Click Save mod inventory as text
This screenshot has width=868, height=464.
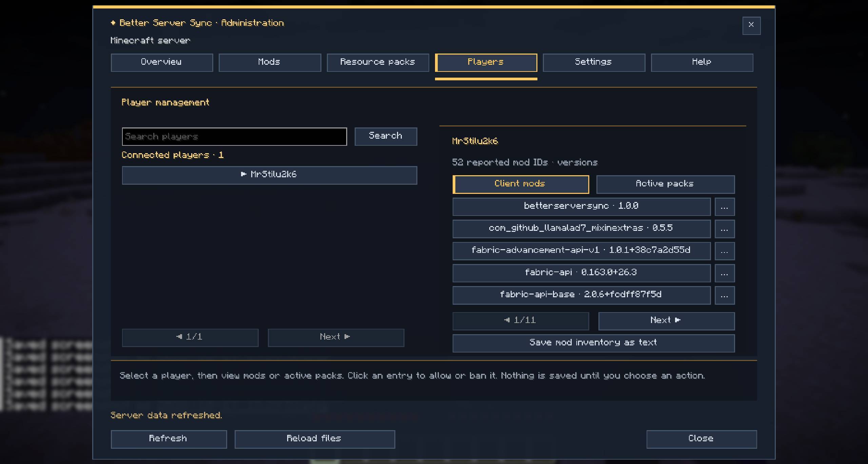coord(593,343)
